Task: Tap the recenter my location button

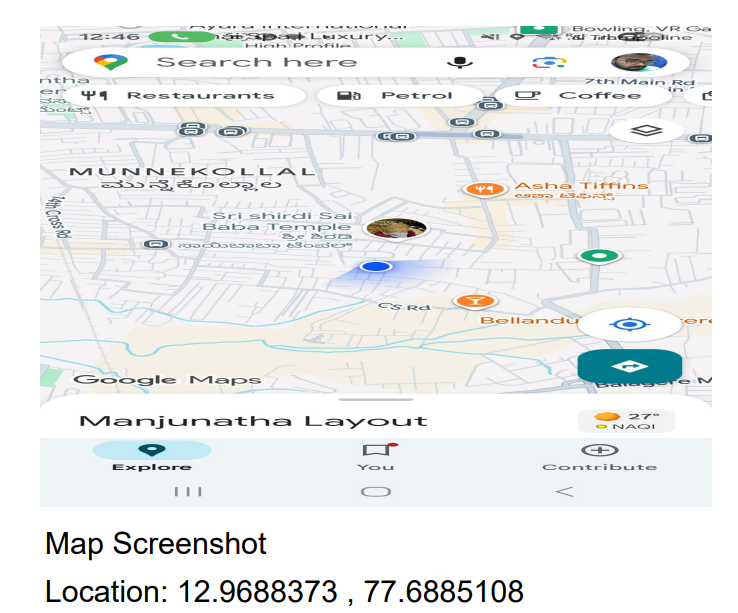Action: coord(629,324)
